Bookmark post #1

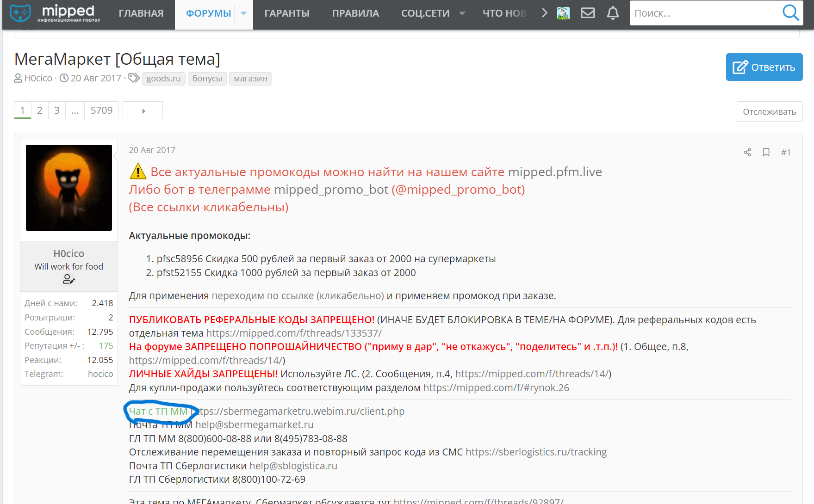click(x=766, y=152)
